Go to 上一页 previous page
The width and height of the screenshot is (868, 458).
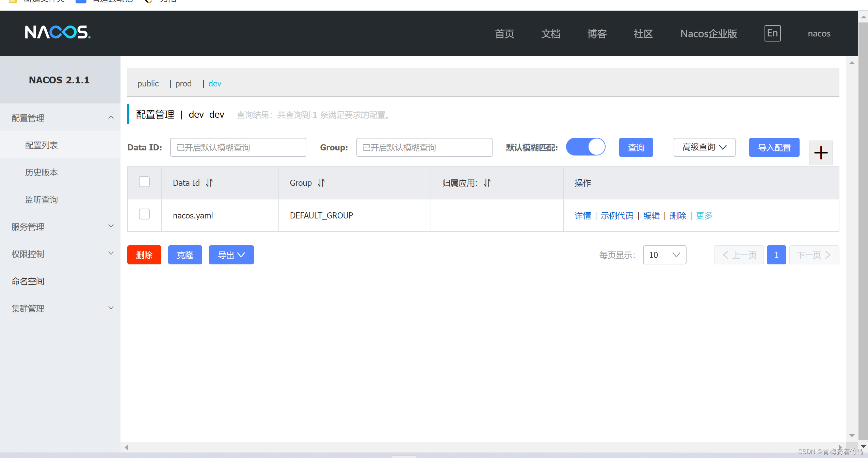739,255
